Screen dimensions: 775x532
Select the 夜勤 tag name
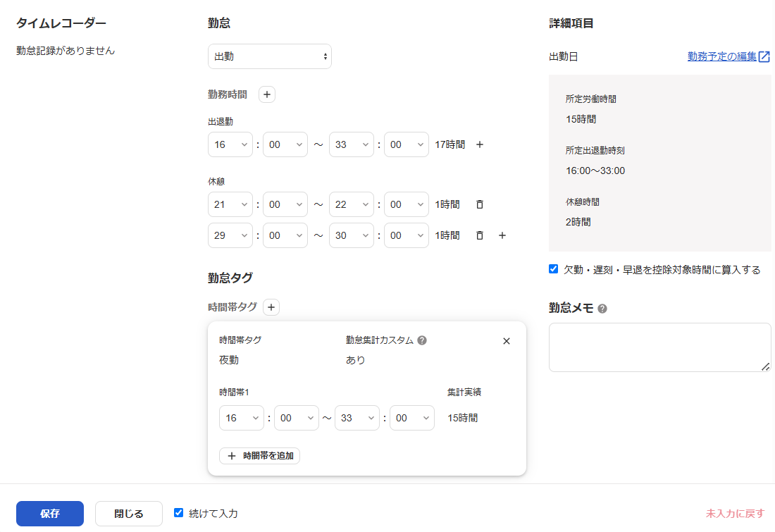229,360
